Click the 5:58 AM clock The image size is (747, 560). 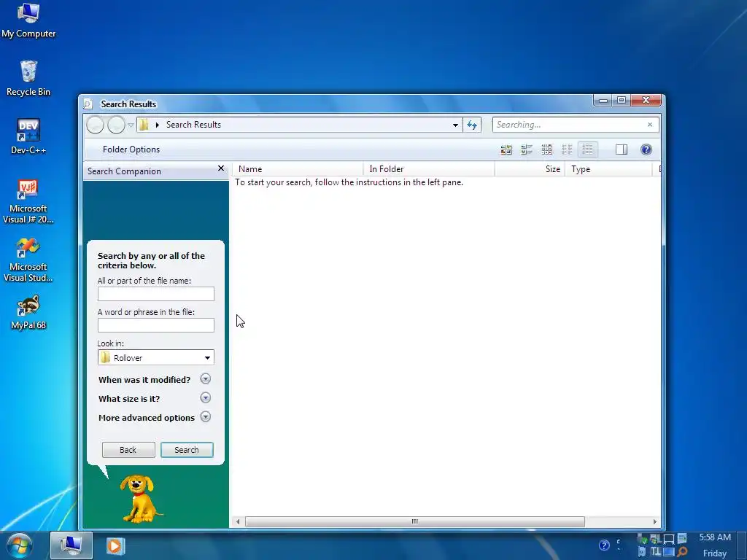click(715, 537)
